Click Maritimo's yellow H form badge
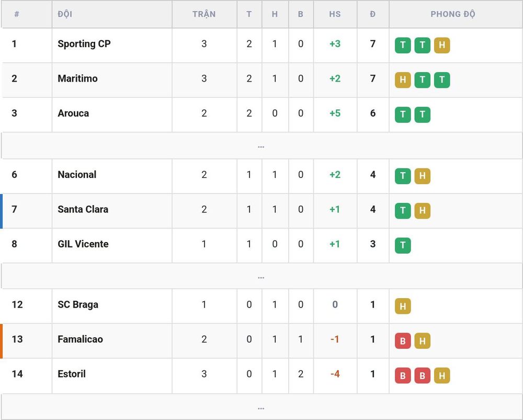Viewport: 523px width, 420px height. [x=403, y=80]
